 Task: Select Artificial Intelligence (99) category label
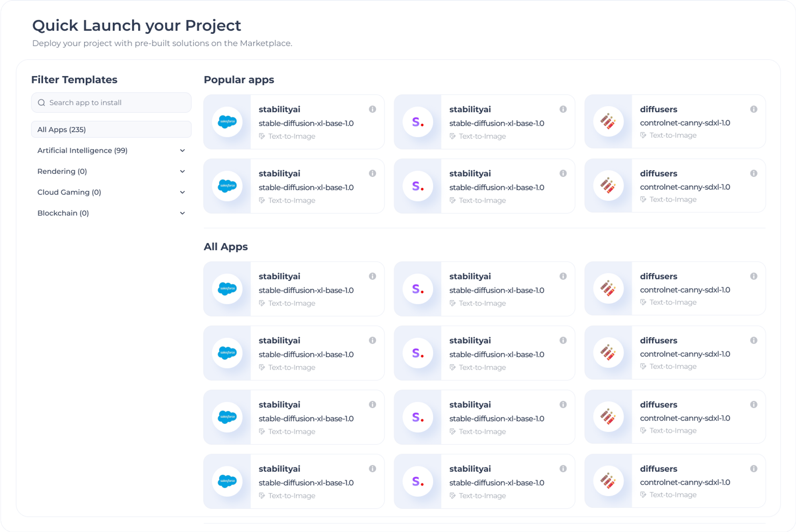(x=82, y=150)
